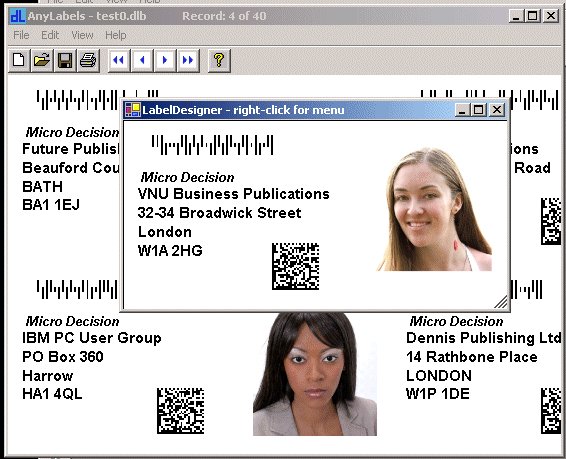Create a new label file
Image resolution: width=566 pixels, height=459 pixels.
point(19,60)
